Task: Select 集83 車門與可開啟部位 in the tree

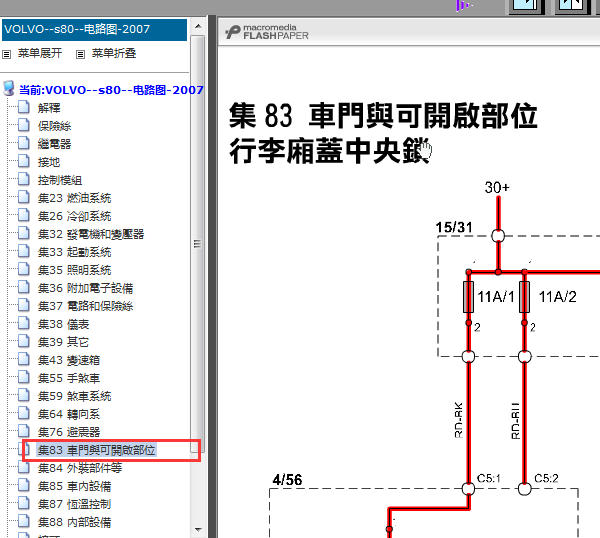Action: tap(96, 450)
